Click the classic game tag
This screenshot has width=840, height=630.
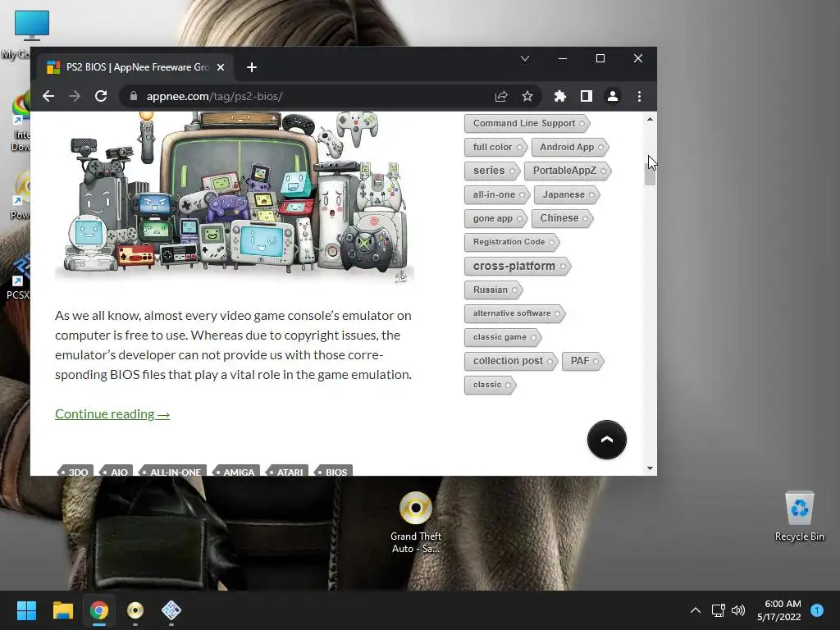pos(503,337)
